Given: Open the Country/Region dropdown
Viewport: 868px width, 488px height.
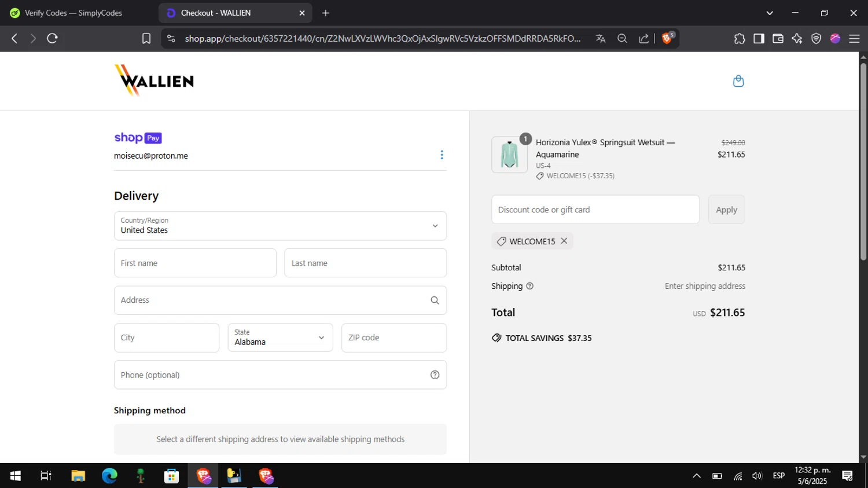Looking at the screenshot, I should click(x=280, y=226).
